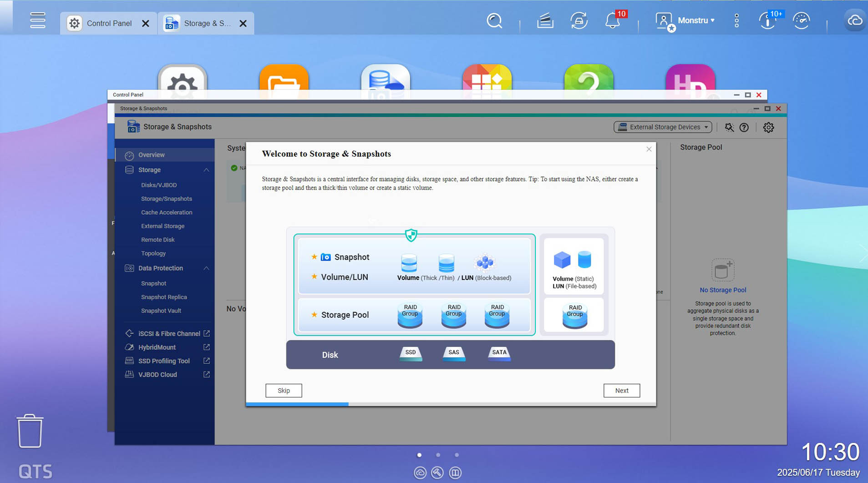
Task: Click the wizard progress bar at dialog bottom
Action: [x=451, y=404]
